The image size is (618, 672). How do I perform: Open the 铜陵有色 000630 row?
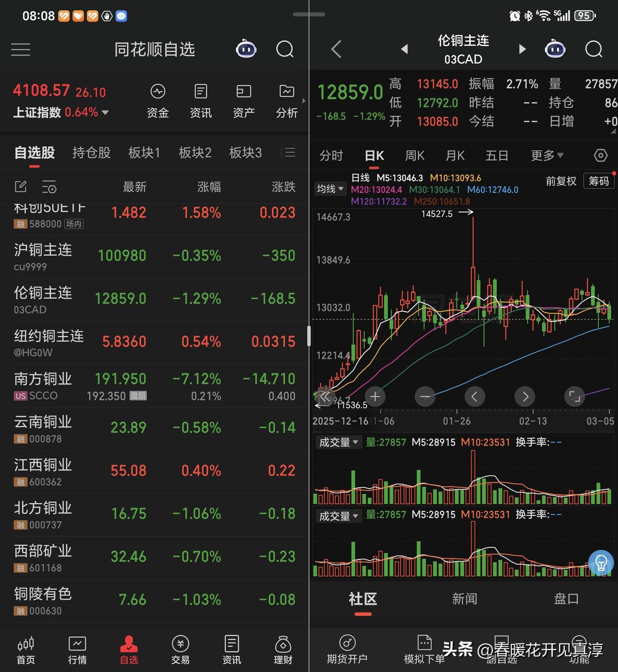(x=154, y=601)
